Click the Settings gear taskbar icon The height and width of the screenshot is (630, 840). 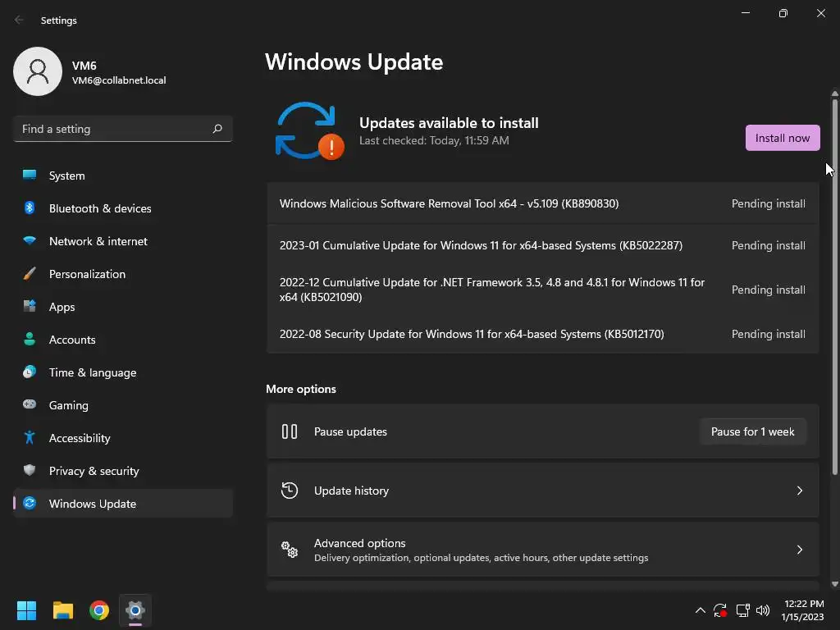135,610
